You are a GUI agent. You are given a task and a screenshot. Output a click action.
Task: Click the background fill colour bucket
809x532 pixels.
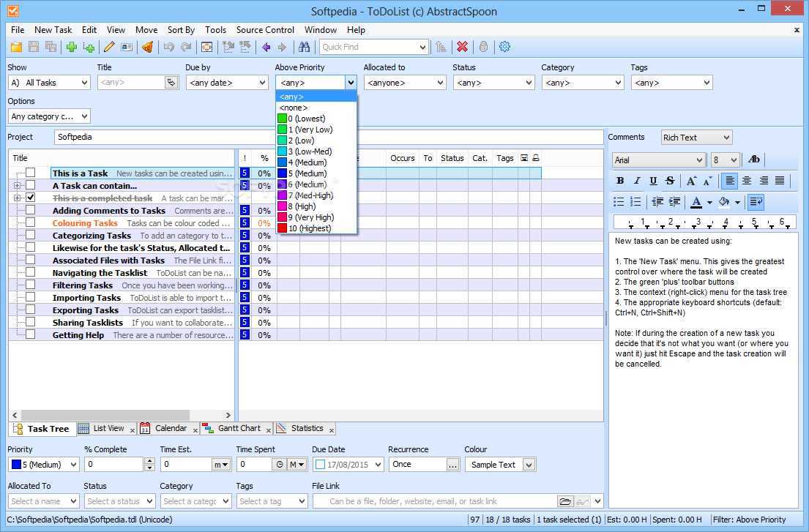point(724,201)
